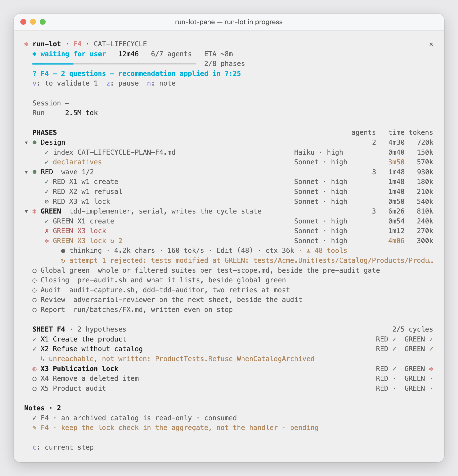Click the red failure X beside GREEN X3 lock
458x476 pixels.
tap(47, 231)
